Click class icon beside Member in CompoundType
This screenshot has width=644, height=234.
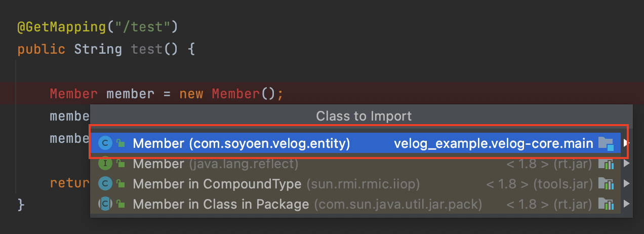pos(105,184)
